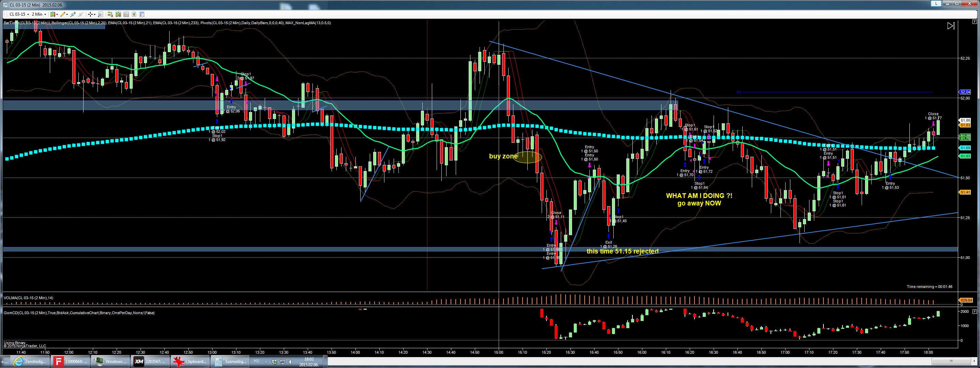Expand the cursor type dropdown arrow
This screenshot has width=980, height=368.
[95, 14]
